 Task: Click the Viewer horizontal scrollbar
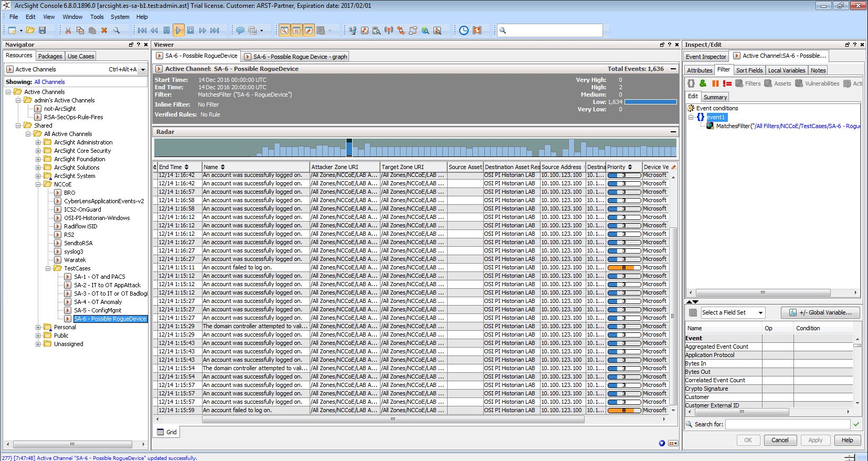coord(394,419)
